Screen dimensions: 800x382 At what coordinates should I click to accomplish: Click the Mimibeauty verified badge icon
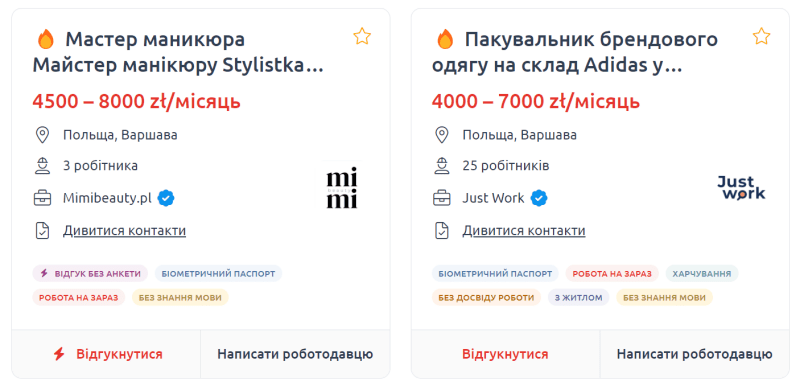166,198
